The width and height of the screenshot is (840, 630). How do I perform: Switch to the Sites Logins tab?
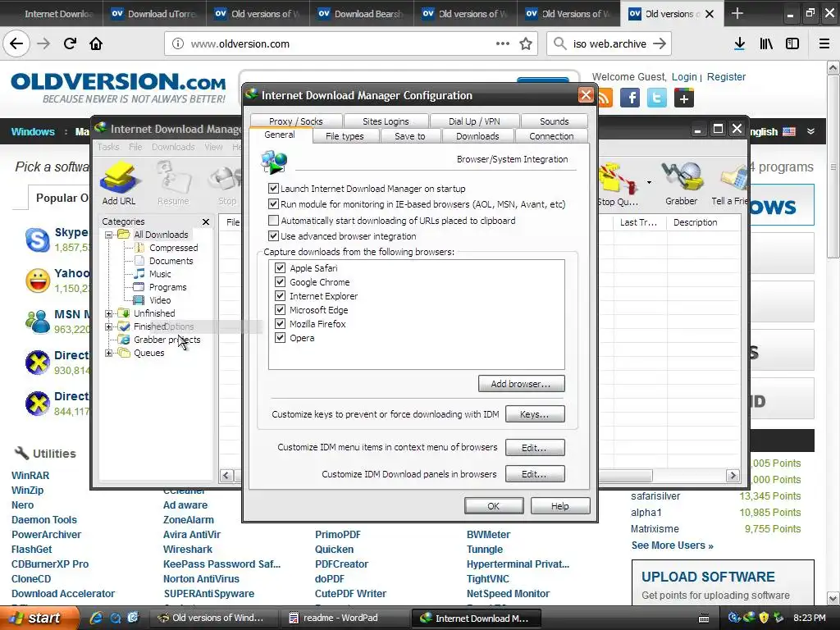point(386,121)
